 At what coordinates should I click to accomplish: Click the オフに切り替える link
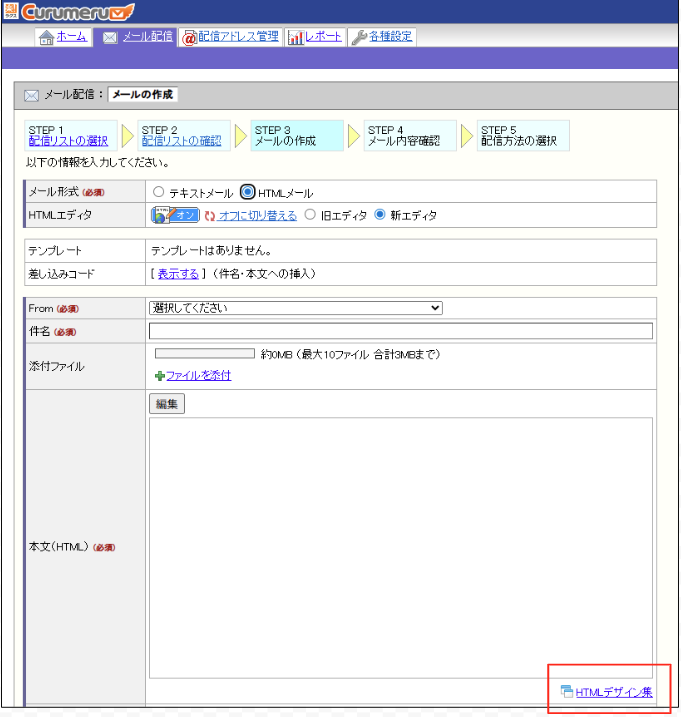tap(257, 215)
